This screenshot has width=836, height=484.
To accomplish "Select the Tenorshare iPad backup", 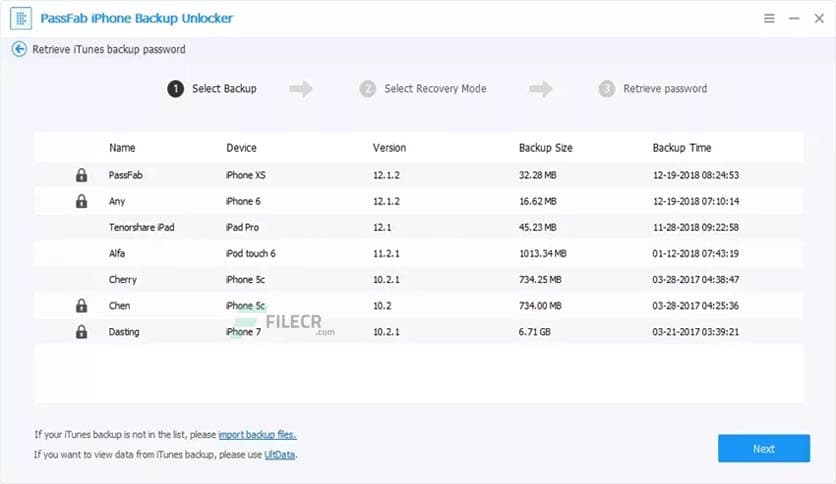I will (x=141, y=227).
